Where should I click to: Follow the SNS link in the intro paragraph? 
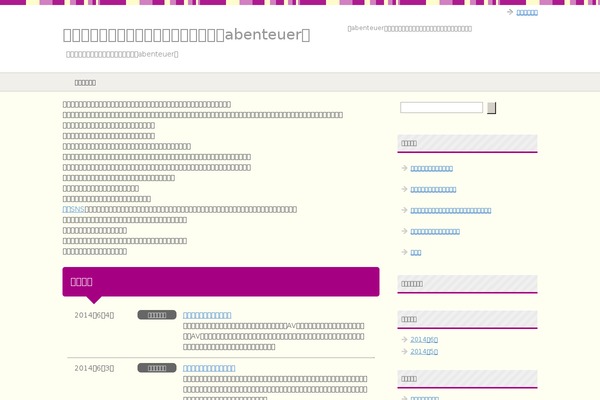73,209
